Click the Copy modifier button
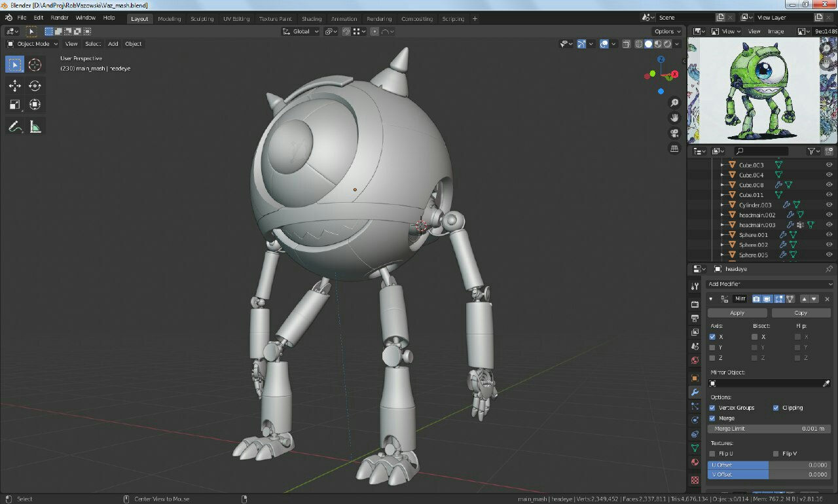The height and width of the screenshot is (504, 838). click(801, 313)
